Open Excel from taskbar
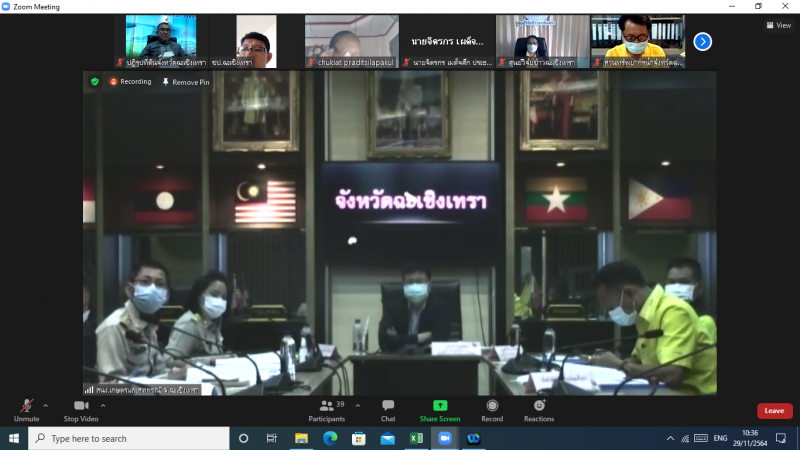 [416, 438]
